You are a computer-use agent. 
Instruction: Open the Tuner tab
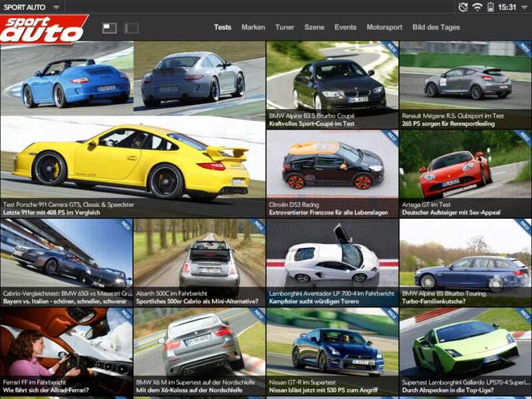[285, 27]
